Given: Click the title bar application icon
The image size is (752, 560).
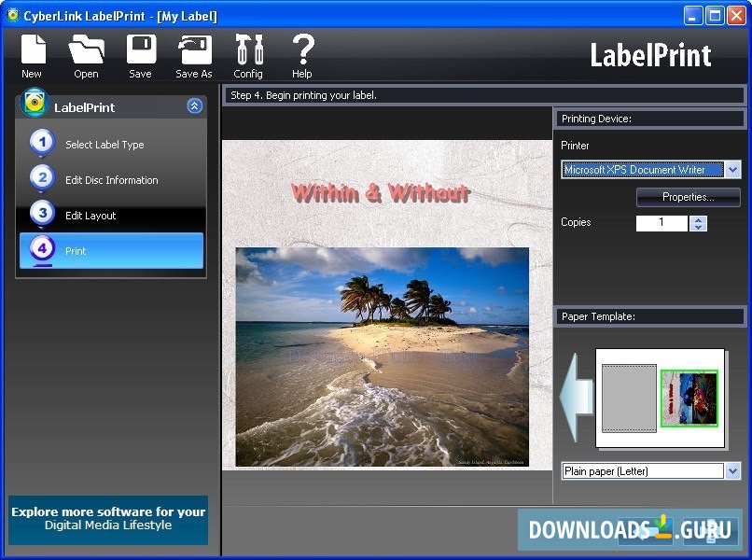Looking at the screenshot, I should (x=12, y=16).
